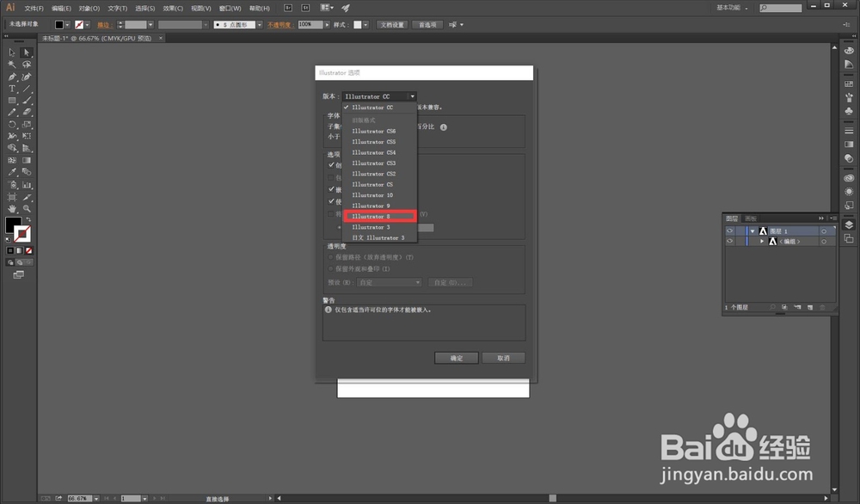Choose Illustrator 10 from version list

pyautogui.click(x=379, y=195)
